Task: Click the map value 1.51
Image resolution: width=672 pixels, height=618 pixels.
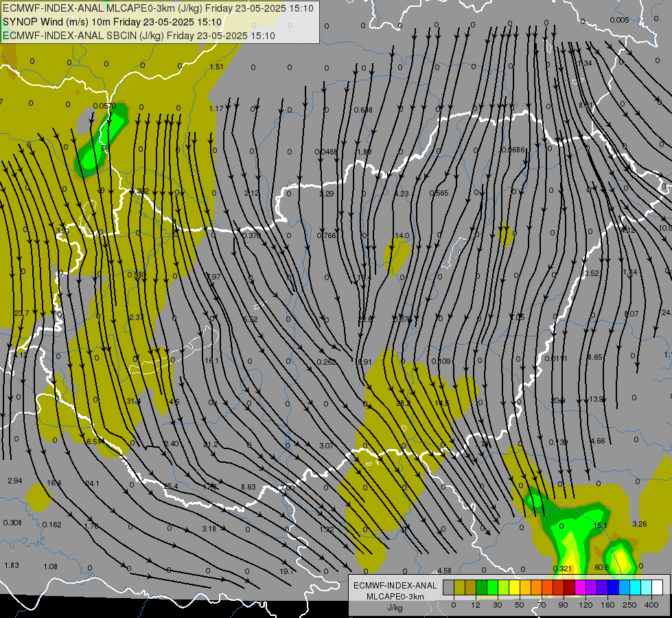Action: [x=216, y=67]
